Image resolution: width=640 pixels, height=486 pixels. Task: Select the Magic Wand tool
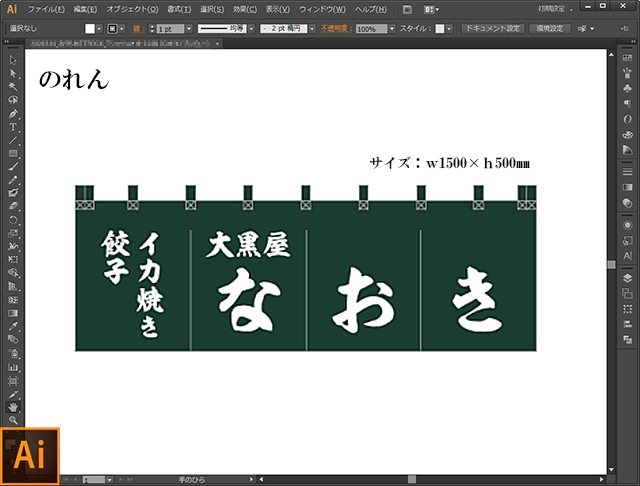tap(13, 87)
